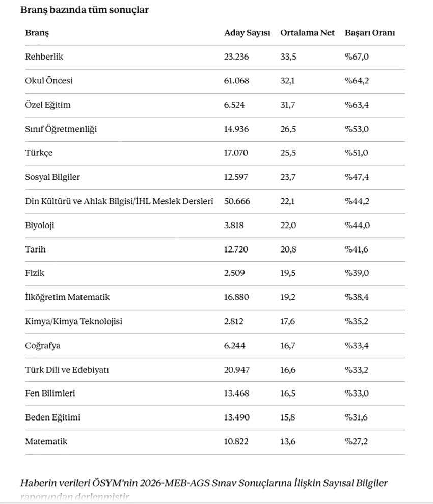Click the Branş bazında tüm sonuçlar heading

coord(84,10)
